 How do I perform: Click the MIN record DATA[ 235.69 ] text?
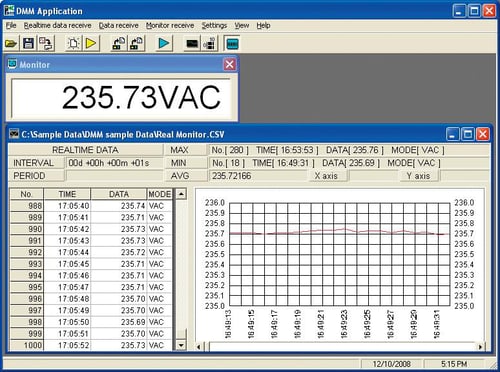pyautogui.click(x=351, y=163)
